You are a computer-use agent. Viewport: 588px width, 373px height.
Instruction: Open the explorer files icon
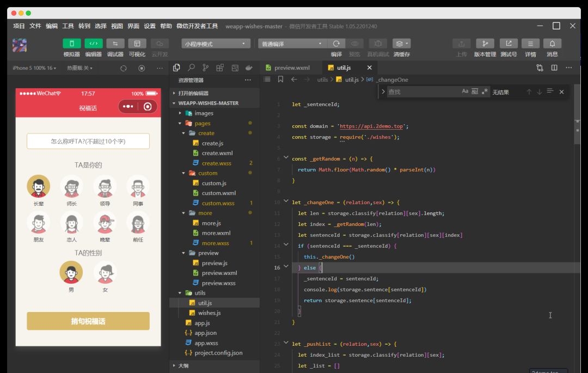[176, 68]
